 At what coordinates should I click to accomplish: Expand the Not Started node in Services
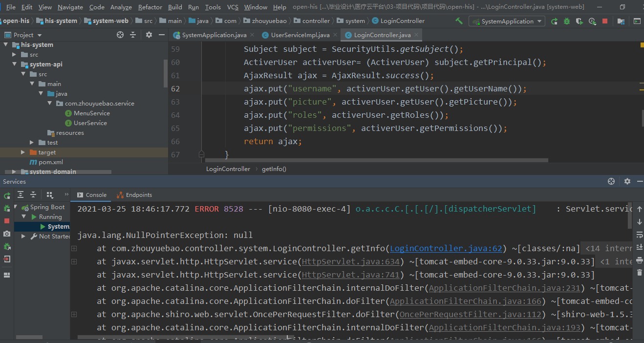pos(23,236)
